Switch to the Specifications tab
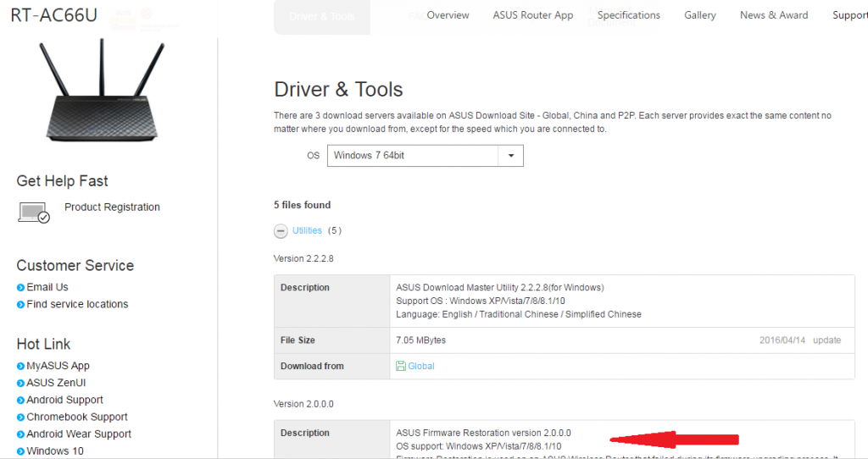The width and height of the screenshot is (868, 459). (x=629, y=15)
